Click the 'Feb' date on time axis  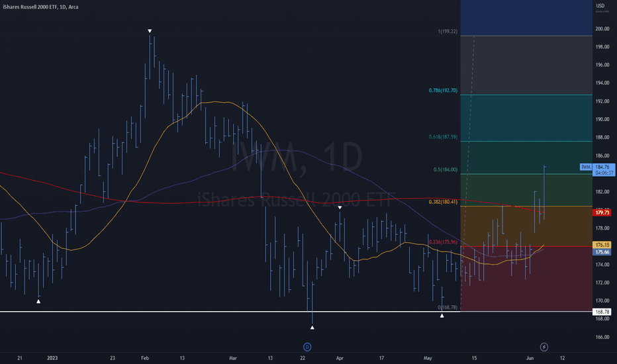pos(145,358)
